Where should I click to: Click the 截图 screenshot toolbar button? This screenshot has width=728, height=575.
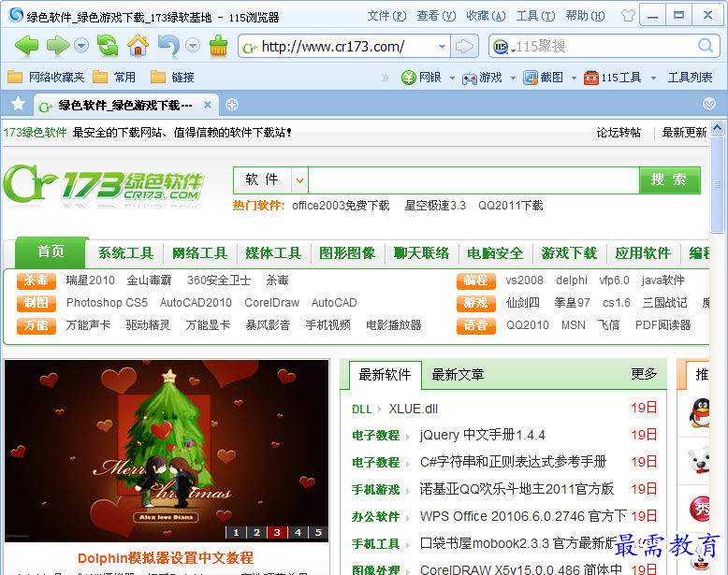tap(543, 78)
